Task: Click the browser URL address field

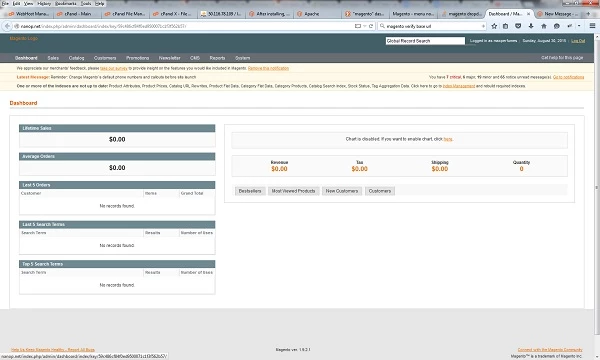Action: click(x=184, y=26)
